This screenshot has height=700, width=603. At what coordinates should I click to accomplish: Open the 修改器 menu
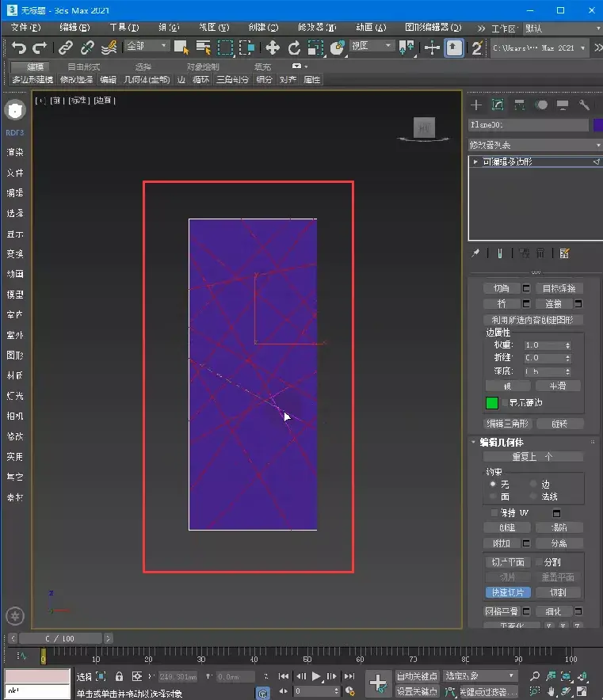(316, 27)
